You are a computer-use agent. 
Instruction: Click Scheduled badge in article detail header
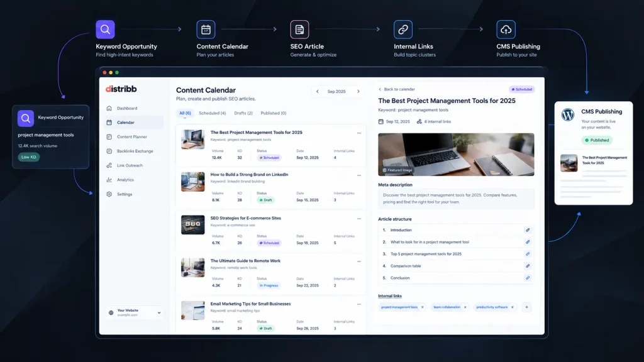521,89
